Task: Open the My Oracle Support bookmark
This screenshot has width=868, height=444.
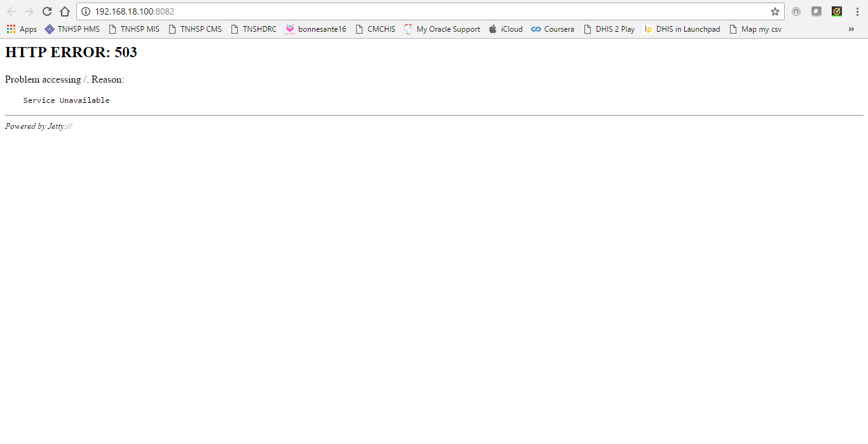Action: (x=442, y=29)
